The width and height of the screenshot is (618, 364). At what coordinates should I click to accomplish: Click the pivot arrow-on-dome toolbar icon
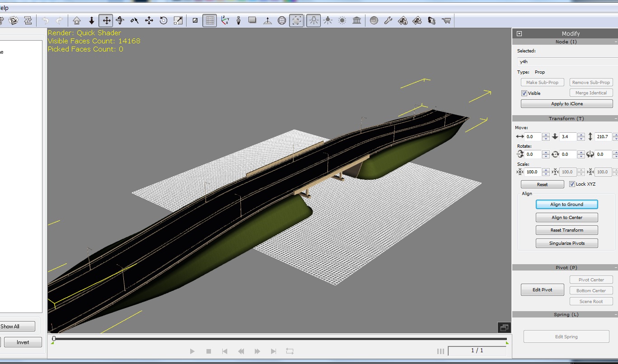267,20
